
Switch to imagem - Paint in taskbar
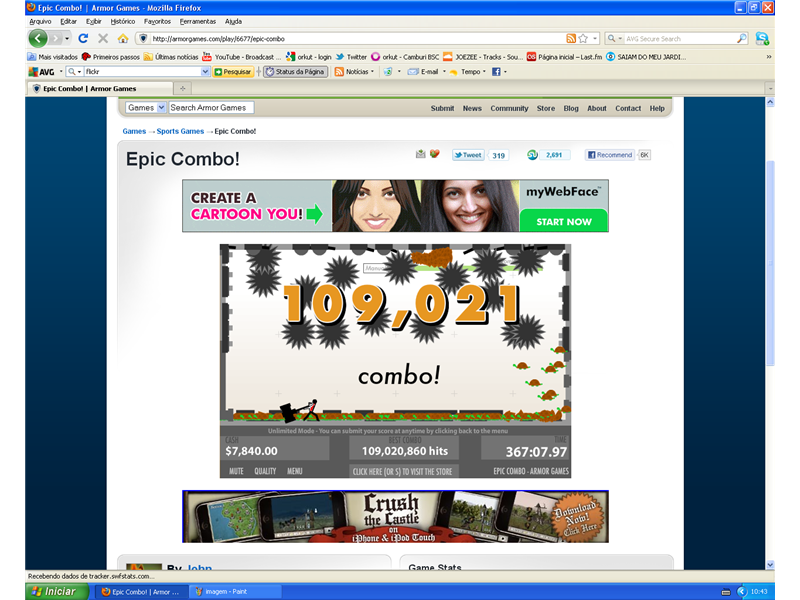tap(235, 591)
